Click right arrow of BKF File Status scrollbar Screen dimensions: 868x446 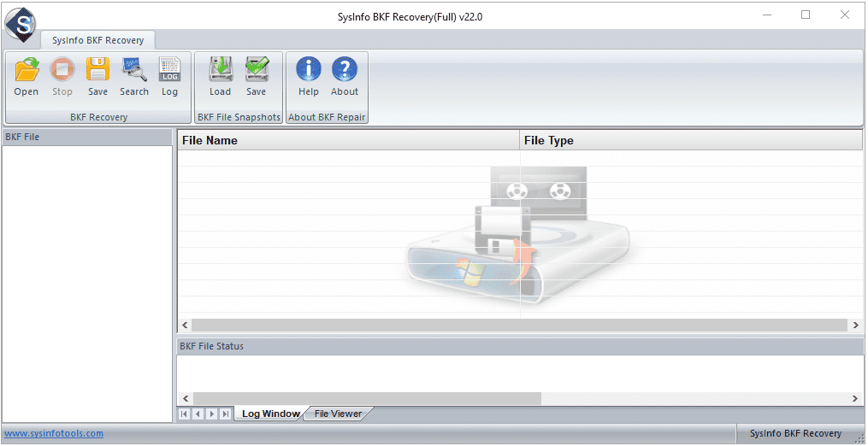click(x=856, y=398)
